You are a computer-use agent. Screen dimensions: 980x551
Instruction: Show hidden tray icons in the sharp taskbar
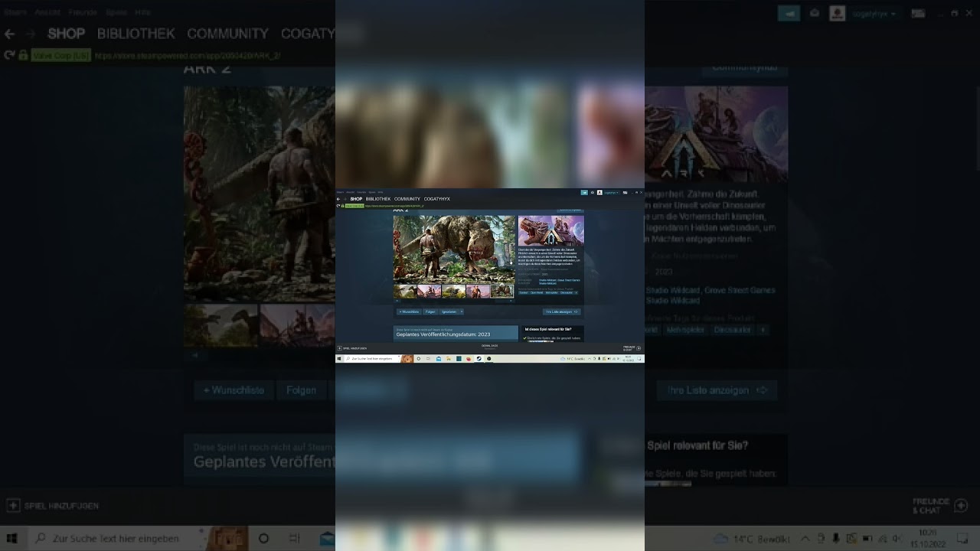coord(590,359)
